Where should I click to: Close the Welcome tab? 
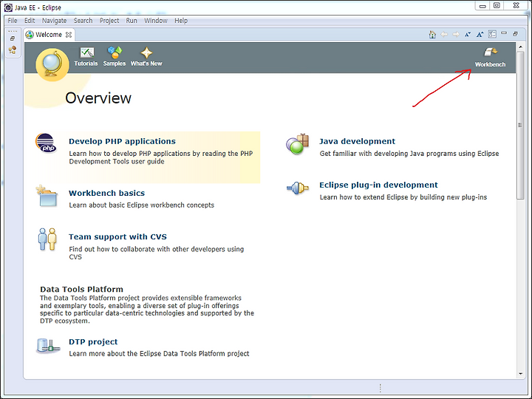coord(69,35)
